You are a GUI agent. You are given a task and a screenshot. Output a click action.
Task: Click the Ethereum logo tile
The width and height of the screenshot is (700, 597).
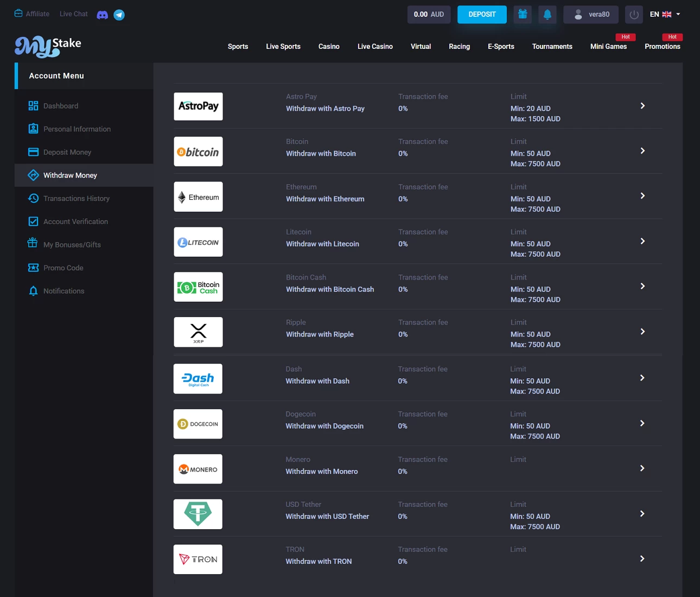[x=198, y=196]
